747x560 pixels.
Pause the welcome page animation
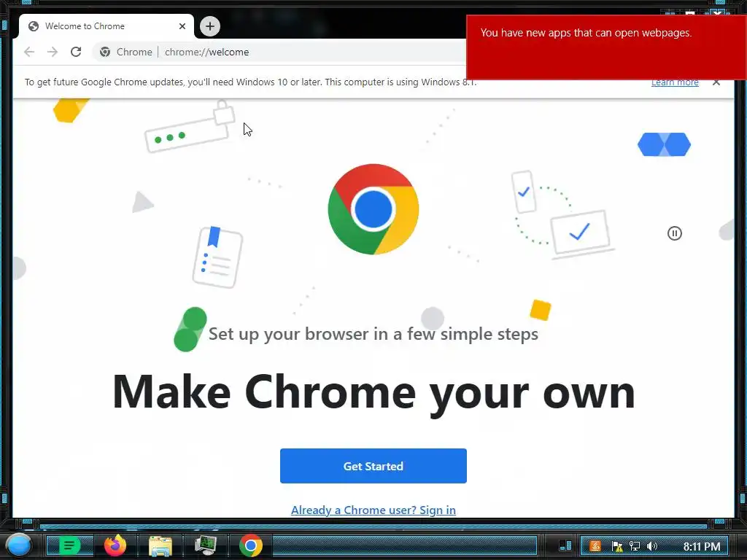click(674, 233)
